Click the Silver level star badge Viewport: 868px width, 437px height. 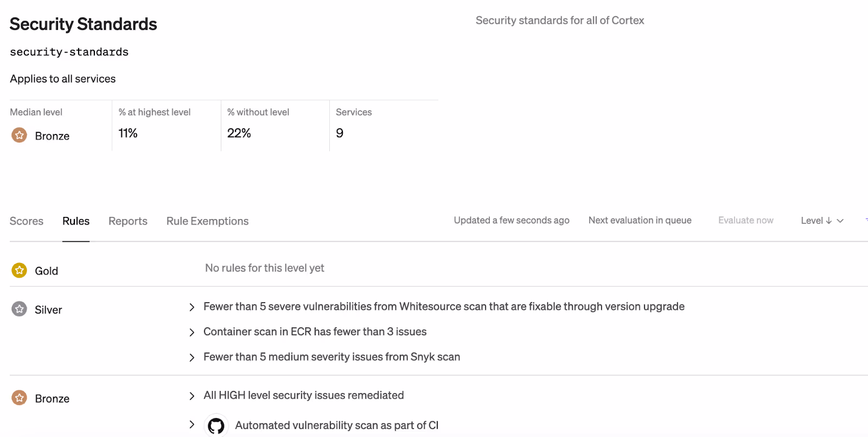20,309
